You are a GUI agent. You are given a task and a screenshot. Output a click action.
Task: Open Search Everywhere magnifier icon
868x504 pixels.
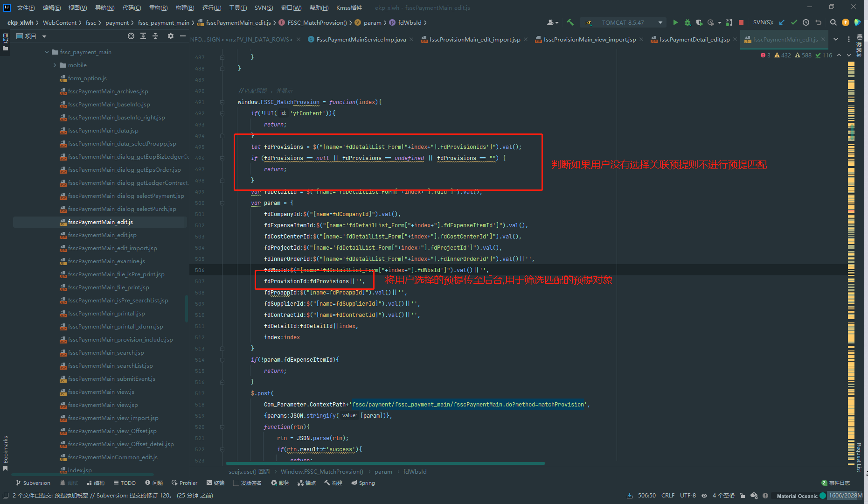[x=833, y=22]
